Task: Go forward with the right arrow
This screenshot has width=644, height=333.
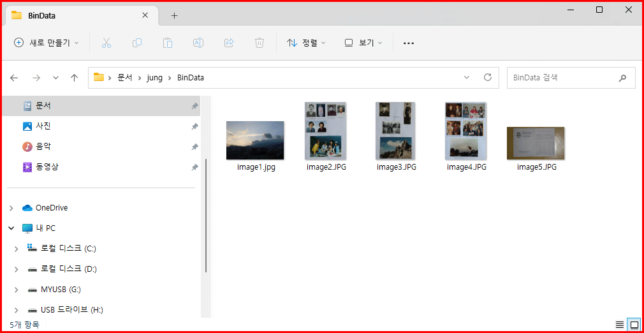Action: click(36, 78)
